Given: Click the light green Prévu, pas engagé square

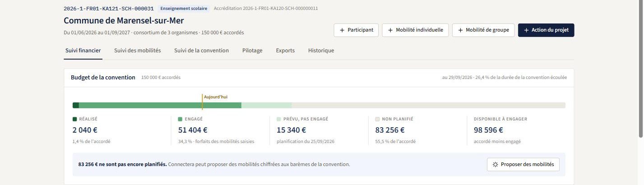Looking at the screenshot, I should 278,119.
